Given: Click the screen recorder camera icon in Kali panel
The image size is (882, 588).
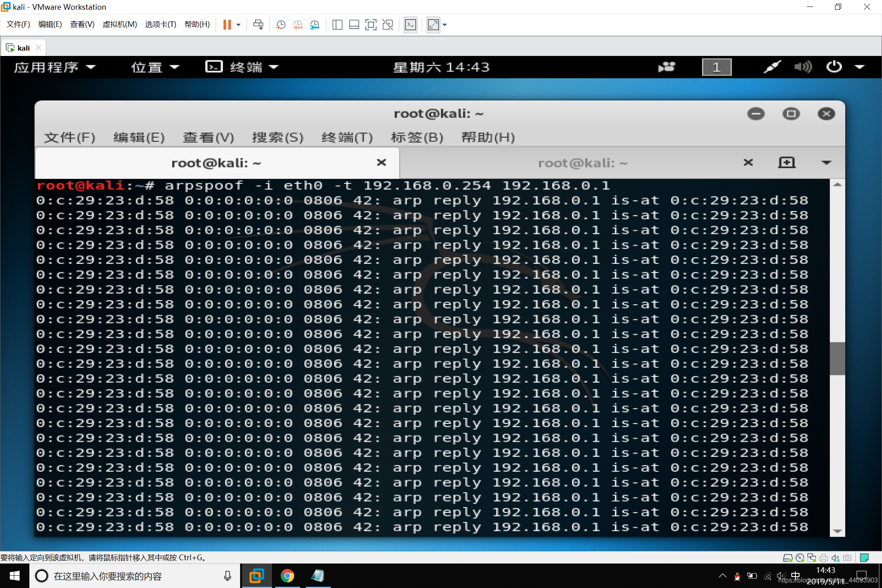Looking at the screenshot, I should pos(666,67).
